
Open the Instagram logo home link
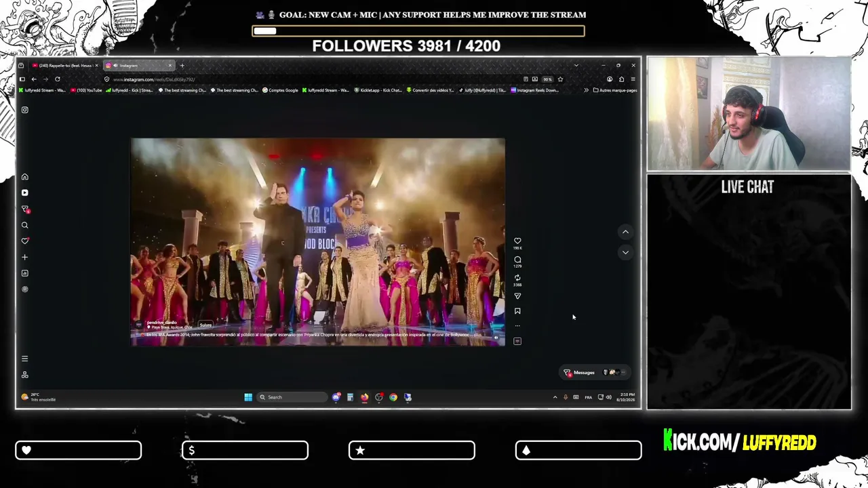tap(24, 110)
